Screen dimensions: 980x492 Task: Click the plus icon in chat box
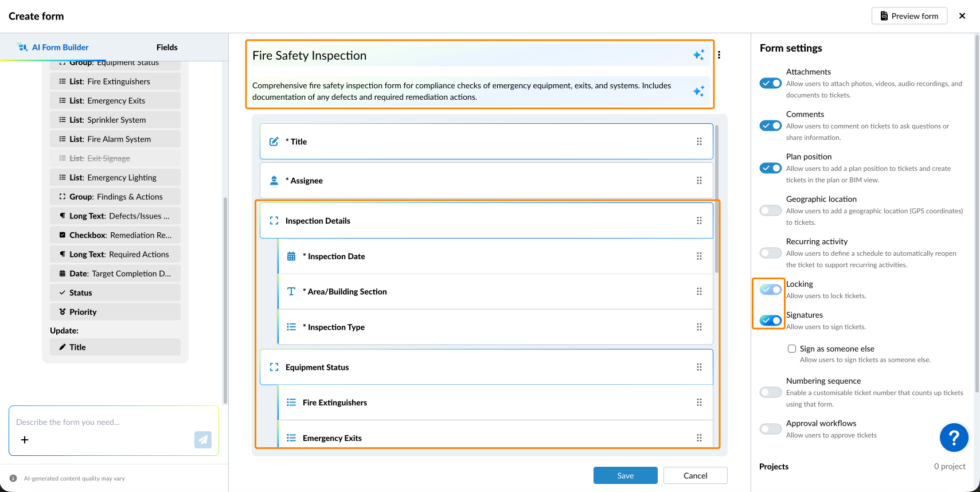click(25, 440)
